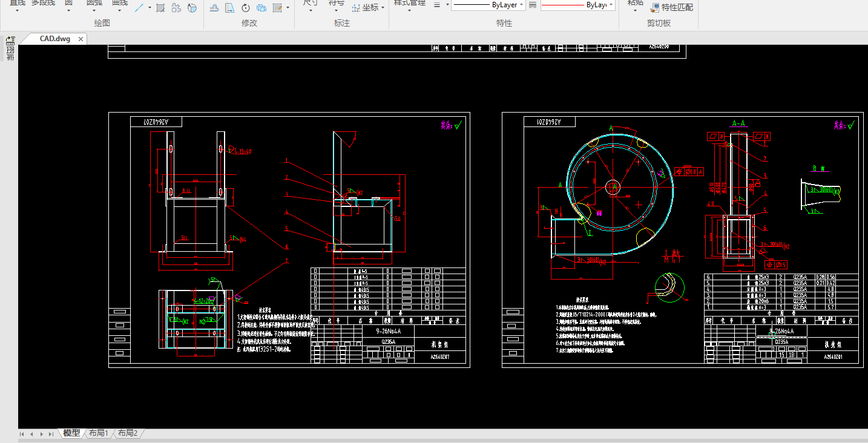The height and width of the screenshot is (443, 868).
Task: Click the right drawing sheet with circular fan
Action: [682, 239]
